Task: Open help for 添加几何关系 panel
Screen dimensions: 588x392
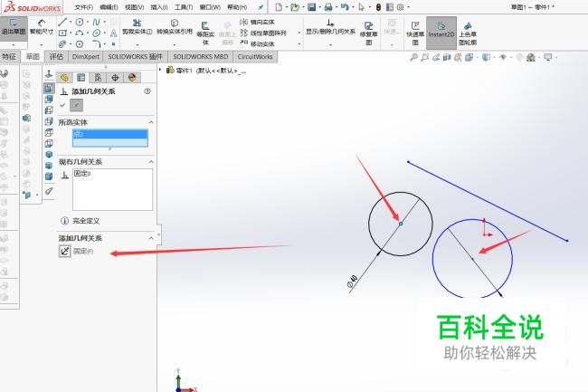Action: pos(147,91)
